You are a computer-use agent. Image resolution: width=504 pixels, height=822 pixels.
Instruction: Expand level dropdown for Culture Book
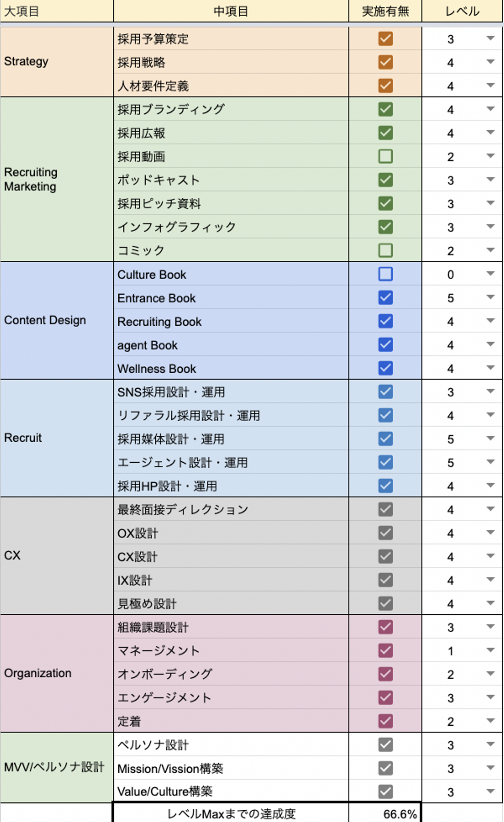[x=490, y=274]
